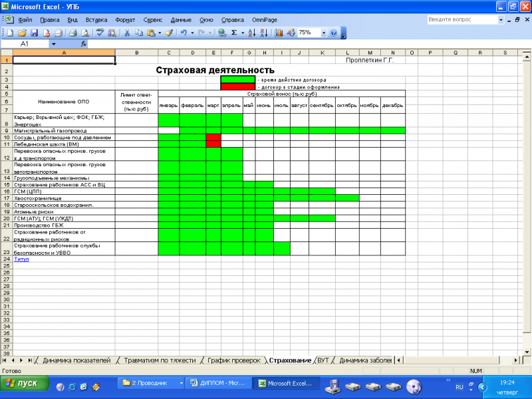Open the Name Box dropdown arrow
Image resolution: width=532 pixels, height=399 pixels.
click(x=53, y=44)
